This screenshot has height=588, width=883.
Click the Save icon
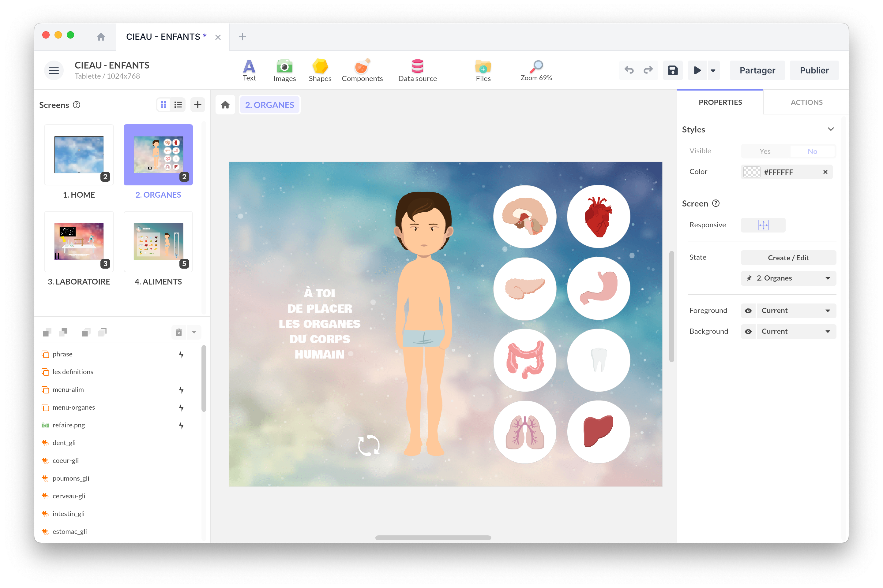pos(672,70)
